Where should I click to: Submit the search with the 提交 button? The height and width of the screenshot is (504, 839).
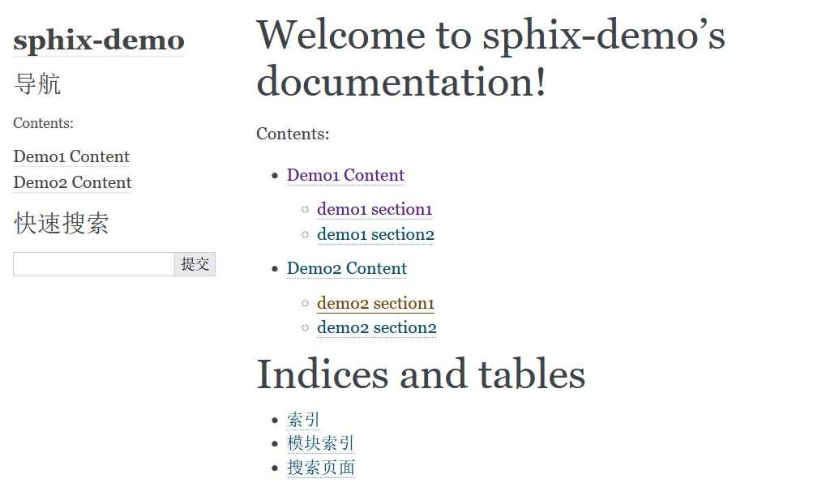pyautogui.click(x=195, y=264)
